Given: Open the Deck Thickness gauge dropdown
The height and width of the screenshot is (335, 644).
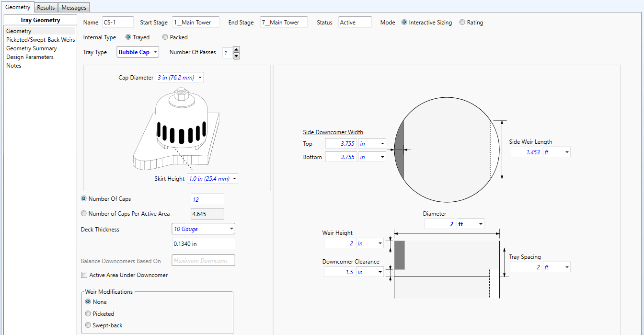Looking at the screenshot, I should pos(203,229).
